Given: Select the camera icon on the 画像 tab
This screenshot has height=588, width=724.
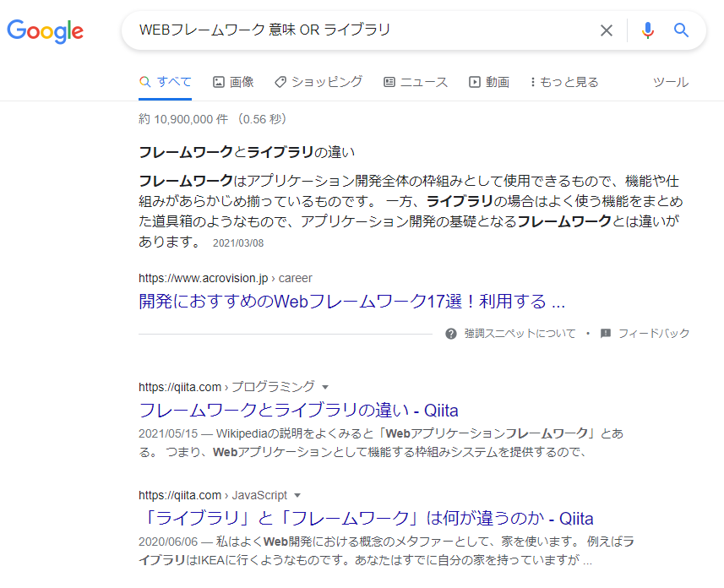Looking at the screenshot, I should pos(217,81).
